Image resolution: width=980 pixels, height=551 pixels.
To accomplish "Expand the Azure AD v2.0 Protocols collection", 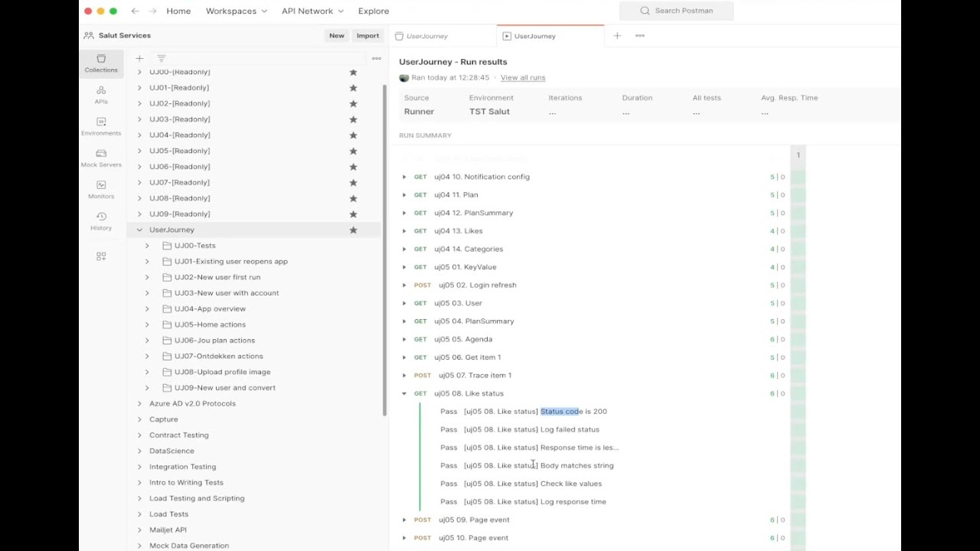I will [139, 403].
